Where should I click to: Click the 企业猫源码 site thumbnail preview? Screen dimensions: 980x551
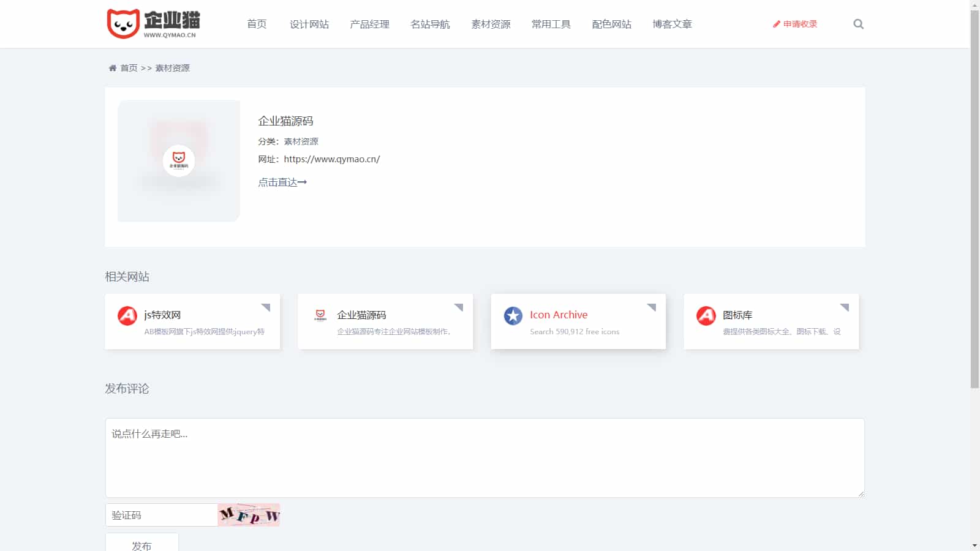click(179, 161)
